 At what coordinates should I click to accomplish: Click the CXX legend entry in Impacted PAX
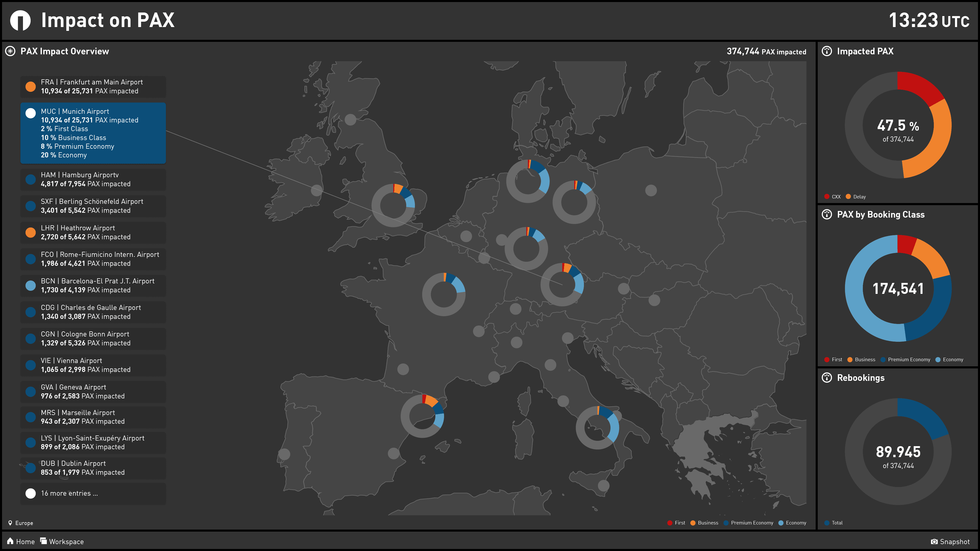click(x=832, y=197)
